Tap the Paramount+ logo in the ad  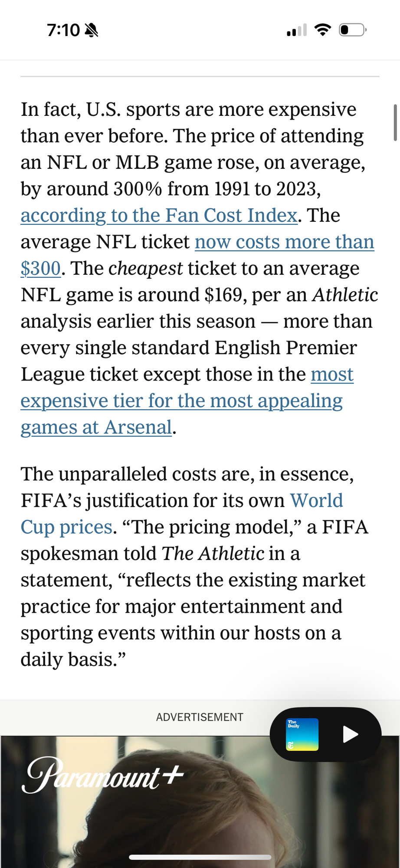tap(103, 776)
